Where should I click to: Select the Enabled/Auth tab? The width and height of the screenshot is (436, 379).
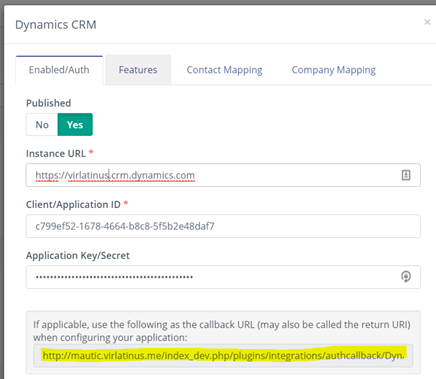(x=59, y=70)
